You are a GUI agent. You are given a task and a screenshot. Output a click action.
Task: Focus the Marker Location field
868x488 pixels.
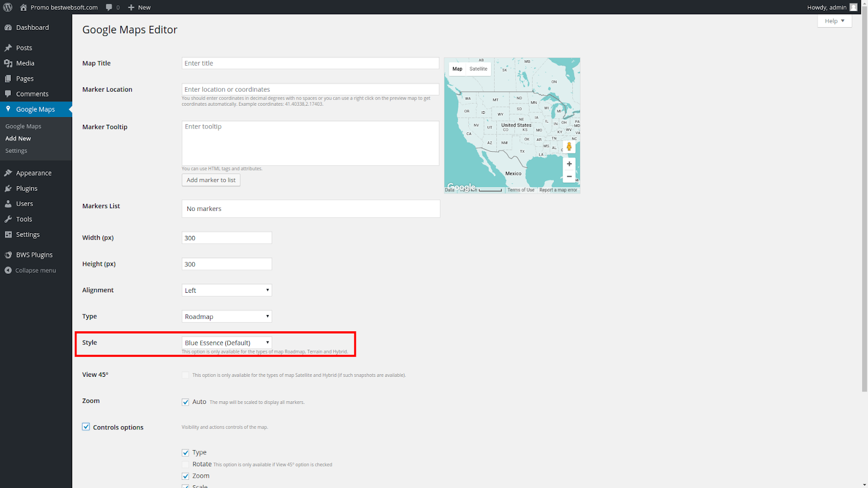[310, 89]
